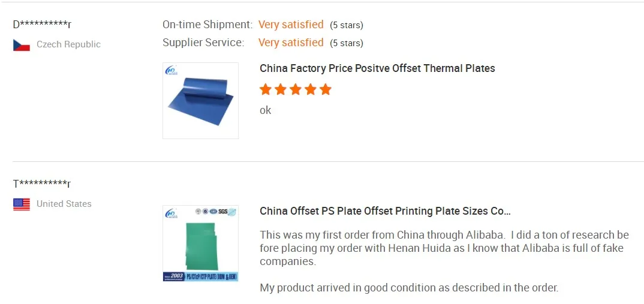The image size is (644, 304).
Task: Click the fifth orange rating star
Action: click(326, 89)
